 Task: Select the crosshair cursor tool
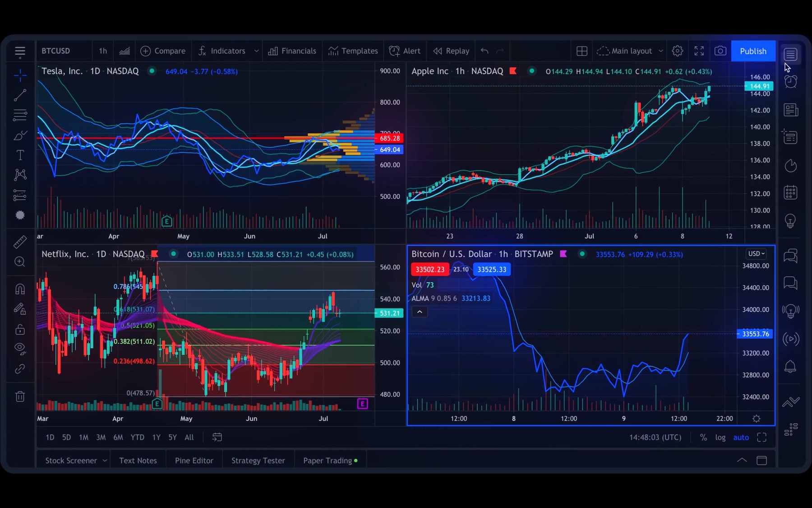tap(20, 75)
